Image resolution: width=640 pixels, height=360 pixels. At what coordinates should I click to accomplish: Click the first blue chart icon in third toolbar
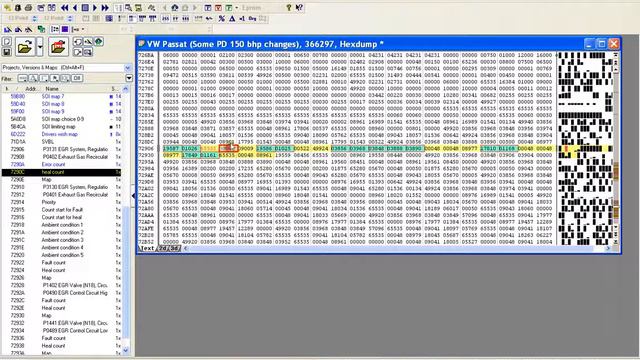pos(8,29)
